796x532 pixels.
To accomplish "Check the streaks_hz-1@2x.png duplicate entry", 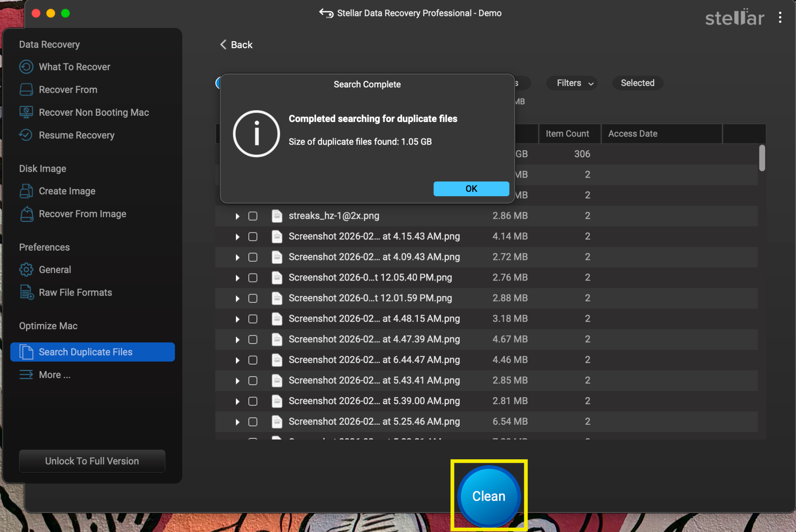I will click(253, 216).
